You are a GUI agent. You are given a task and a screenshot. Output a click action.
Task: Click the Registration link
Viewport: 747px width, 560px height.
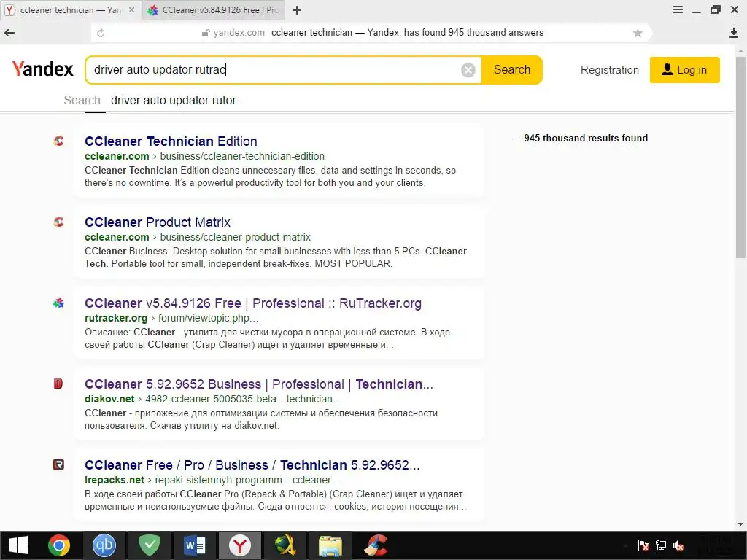click(609, 70)
